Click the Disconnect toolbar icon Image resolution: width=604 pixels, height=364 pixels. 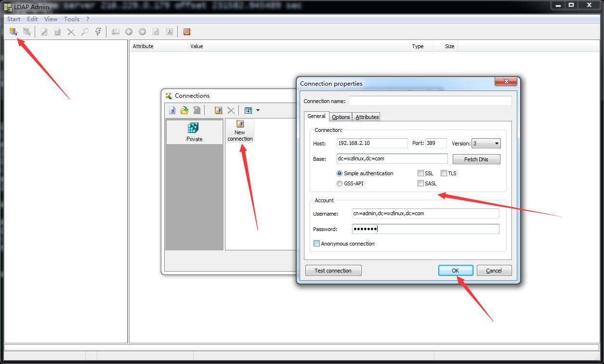pyautogui.click(x=27, y=32)
